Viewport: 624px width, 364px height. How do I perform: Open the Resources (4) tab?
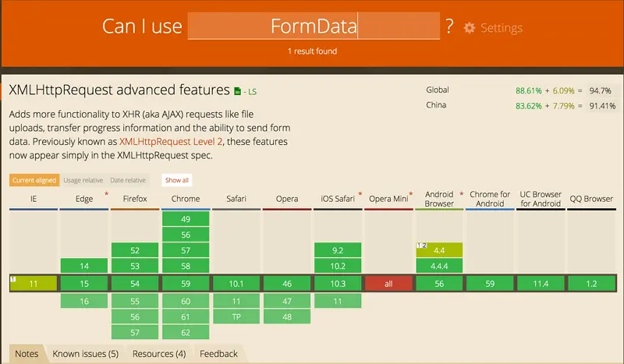(159, 354)
